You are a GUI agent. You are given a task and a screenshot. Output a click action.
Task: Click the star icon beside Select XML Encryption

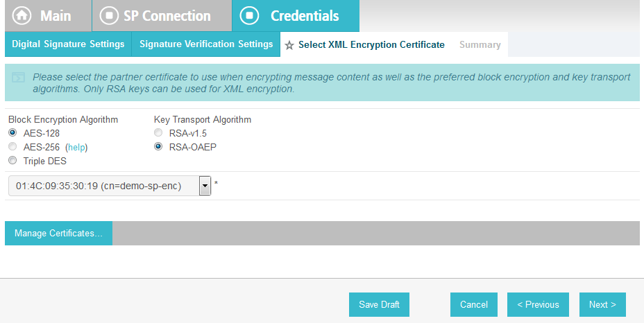pyautogui.click(x=289, y=45)
